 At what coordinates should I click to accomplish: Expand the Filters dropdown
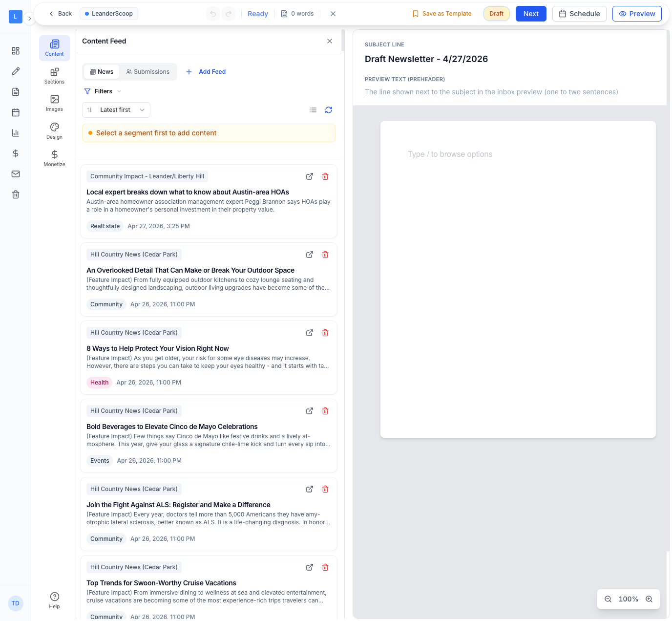point(103,91)
